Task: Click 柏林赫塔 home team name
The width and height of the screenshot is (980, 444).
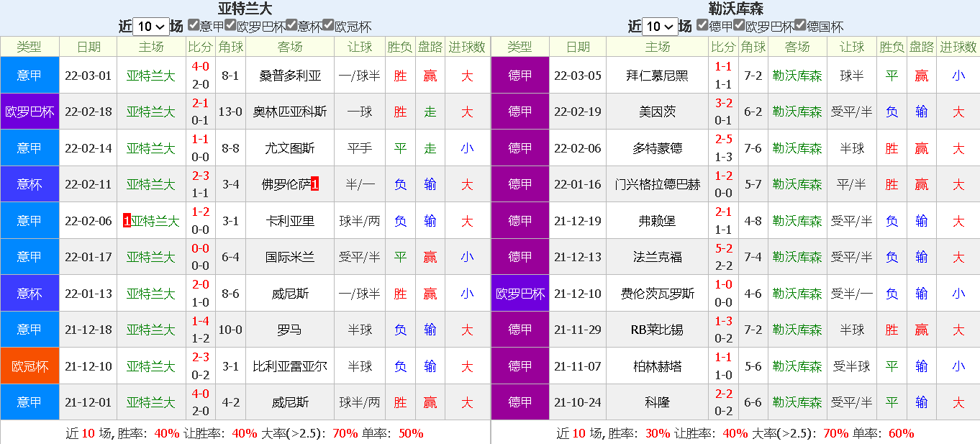Action: (x=658, y=366)
